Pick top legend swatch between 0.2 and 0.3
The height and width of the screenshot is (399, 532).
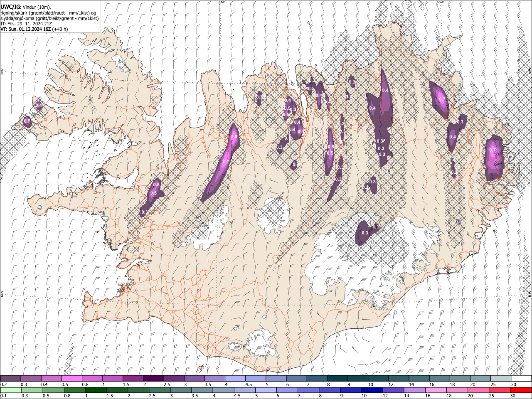[x=10, y=379]
